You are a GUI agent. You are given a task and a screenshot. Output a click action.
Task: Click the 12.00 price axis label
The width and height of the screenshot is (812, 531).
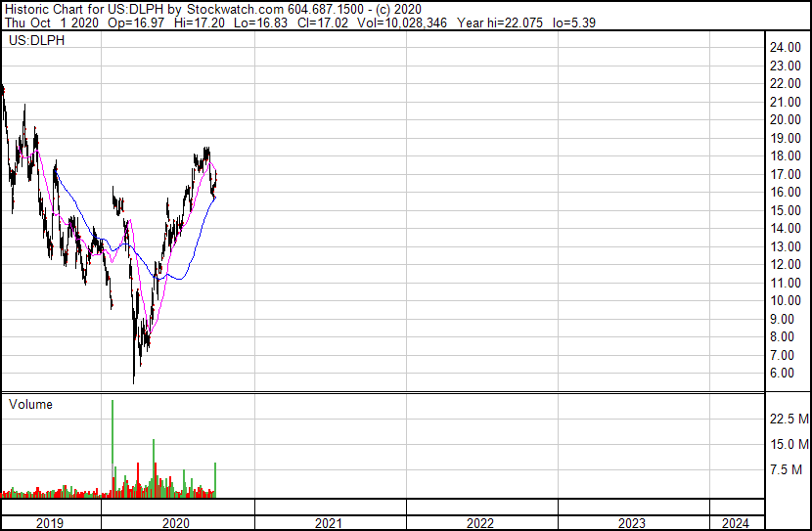tap(787, 265)
